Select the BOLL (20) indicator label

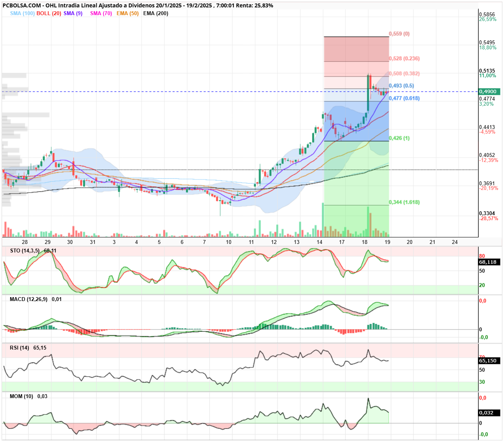point(49,13)
